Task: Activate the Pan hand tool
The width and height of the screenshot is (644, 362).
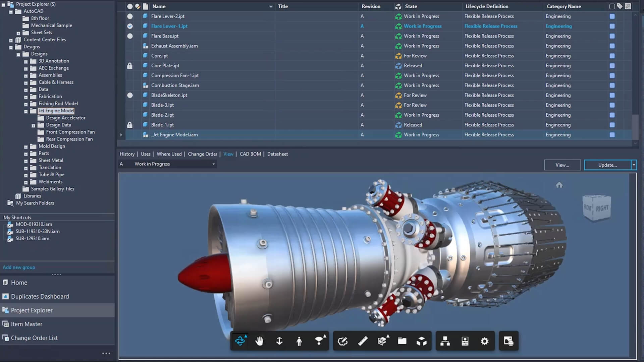Action: [259, 341]
